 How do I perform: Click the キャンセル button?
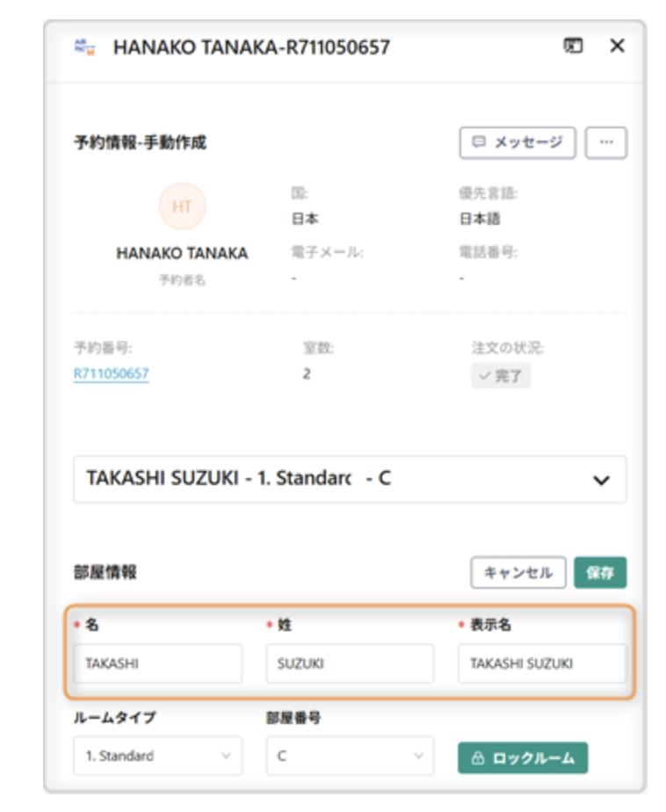point(518,572)
